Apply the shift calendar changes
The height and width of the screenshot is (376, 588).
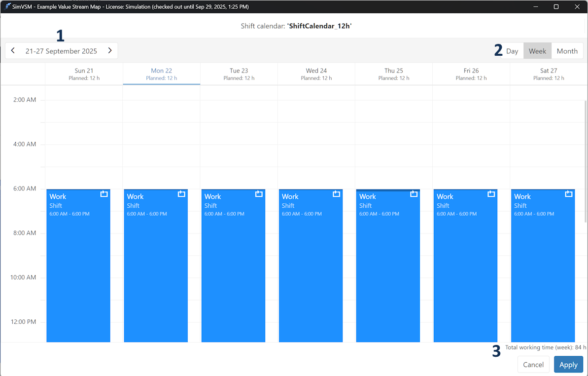(568, 365)
